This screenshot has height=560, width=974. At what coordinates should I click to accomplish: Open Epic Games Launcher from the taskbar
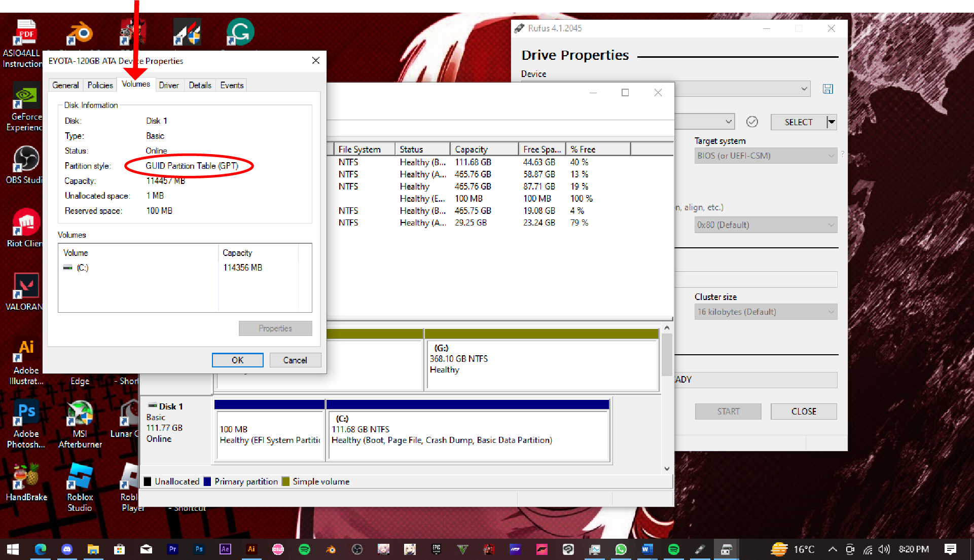(436, 549)
